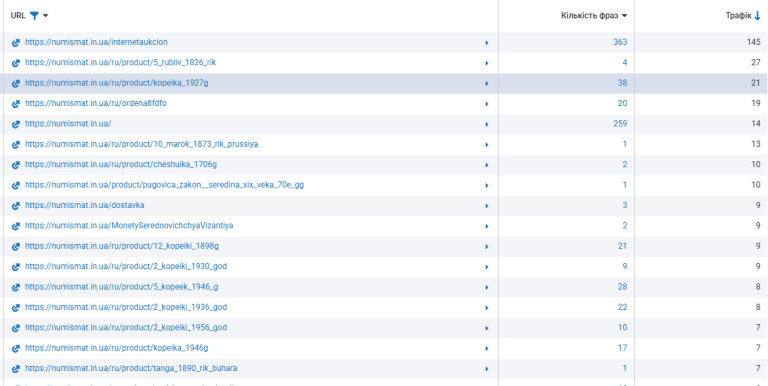Click phrase count 259 for homepage row
This screenshot has width=768, height=386.
point(620,124)
